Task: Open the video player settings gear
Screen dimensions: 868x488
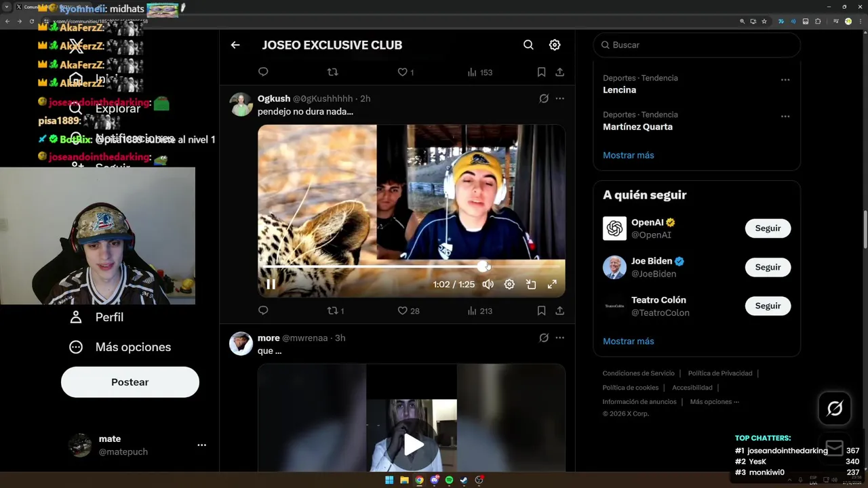Action: [509, 285]
